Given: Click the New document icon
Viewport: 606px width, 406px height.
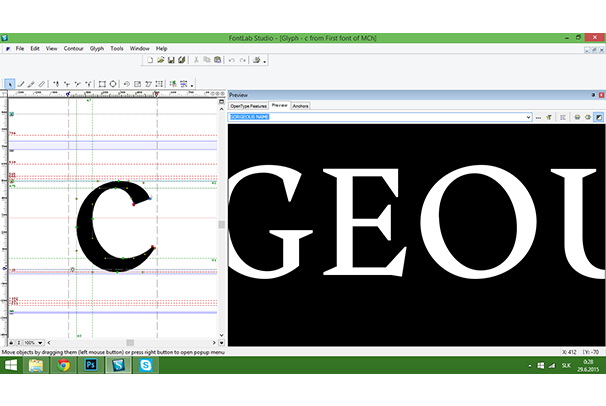Looking at the screenshot, I should [149, 60].
